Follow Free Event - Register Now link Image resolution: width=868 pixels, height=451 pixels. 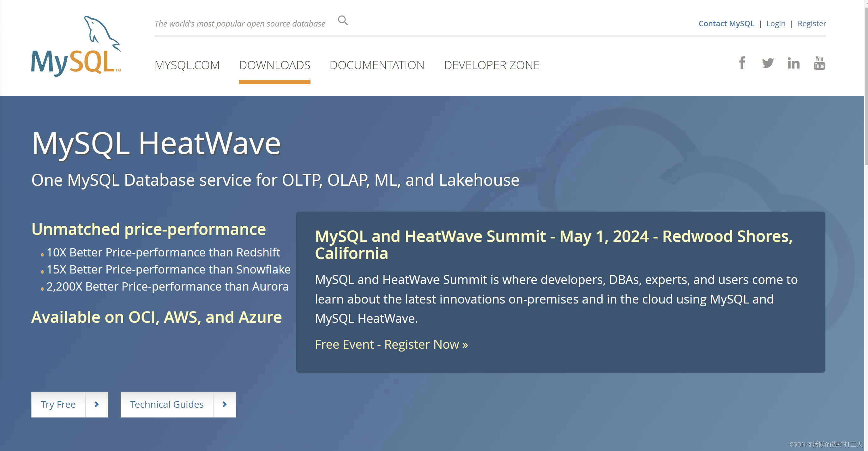[391, 344]
